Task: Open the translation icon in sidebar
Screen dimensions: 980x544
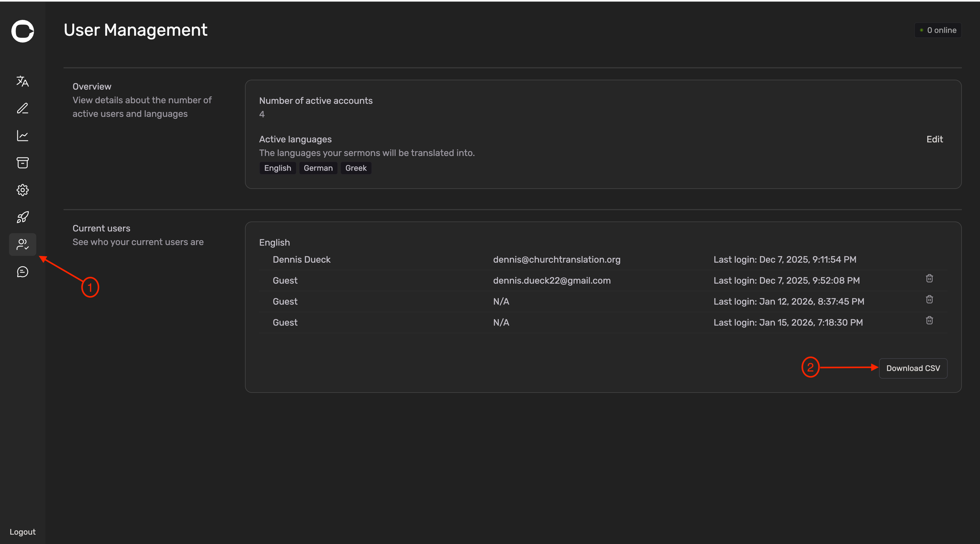Action: 22,81
